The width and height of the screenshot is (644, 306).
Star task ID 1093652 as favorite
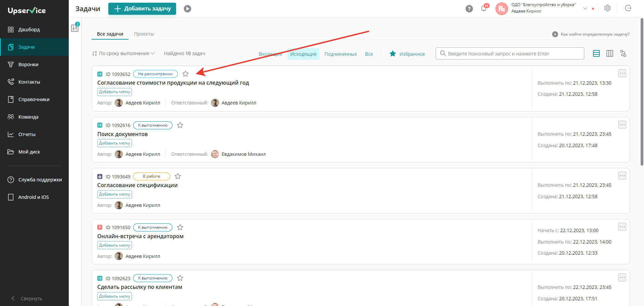(185, 74)
